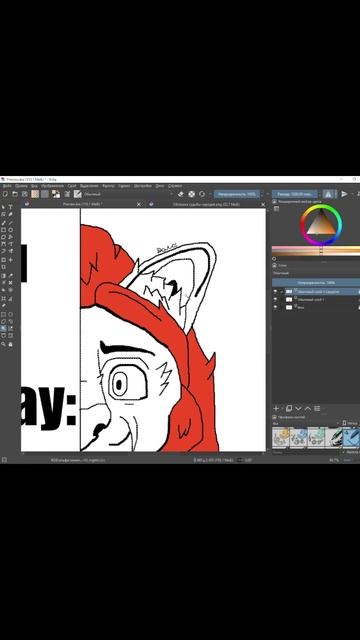Screen dimensions: 360x640
Task: Select the Freehand Brush tool
Action: point(3,223)
